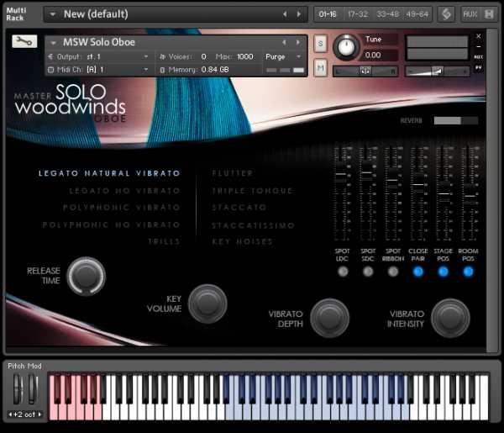Select Staccatissimo articulation
Screen dimensions: 504x433
point(254,225)
